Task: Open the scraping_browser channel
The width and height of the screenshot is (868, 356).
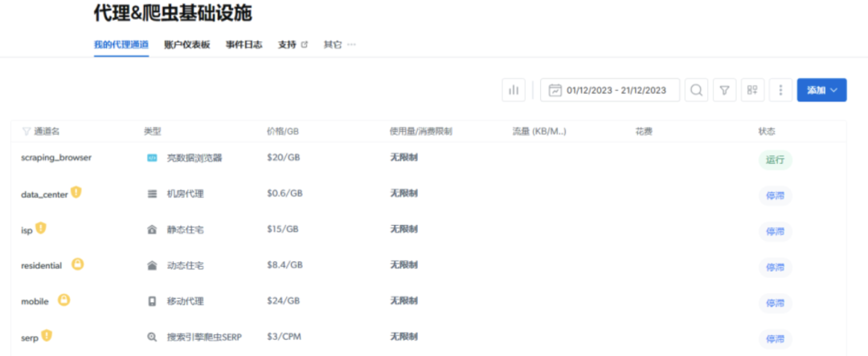Action: (x=56, y=158)
